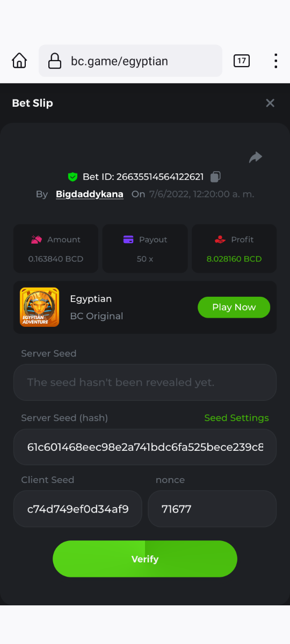This screenshot has height=644, width=290.
Task: Click the green Verify button
Action: click(145, 559)
